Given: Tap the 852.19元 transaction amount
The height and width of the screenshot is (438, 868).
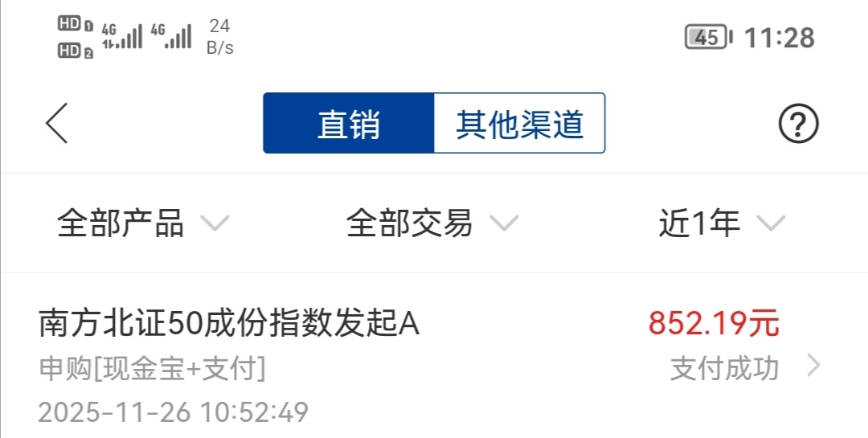Looking at the screenshot, I should [714, 323].
